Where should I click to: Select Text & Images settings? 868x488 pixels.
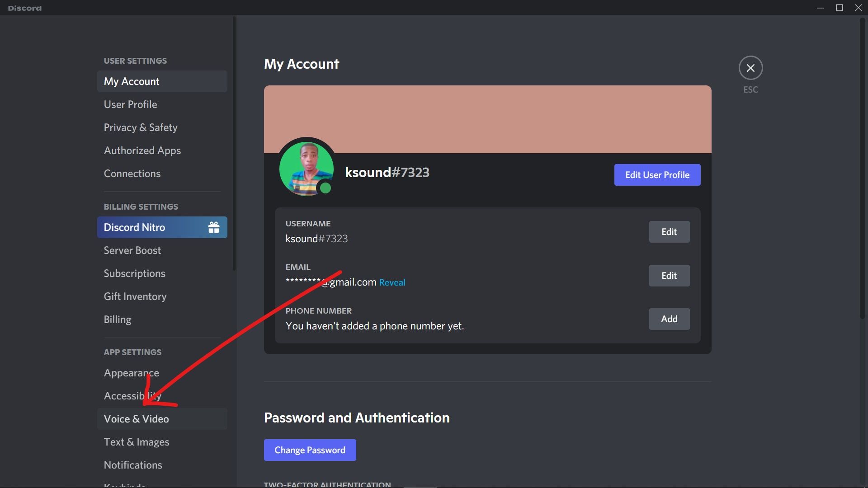(x=136, y=442)
